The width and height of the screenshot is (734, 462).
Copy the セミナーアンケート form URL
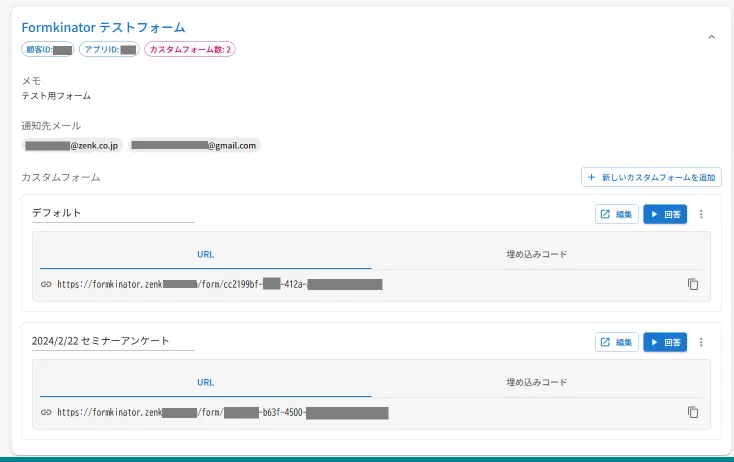pos(693,412)
